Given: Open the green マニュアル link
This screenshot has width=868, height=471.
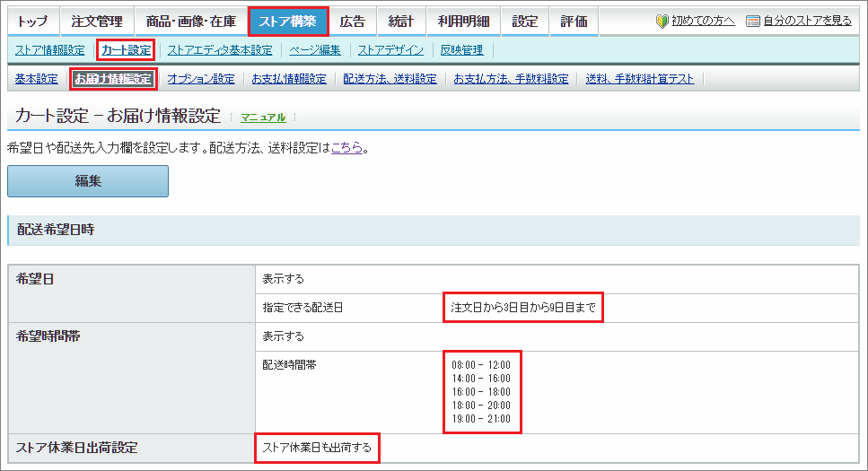Looking at the screenshot, I should coord(263,118).
